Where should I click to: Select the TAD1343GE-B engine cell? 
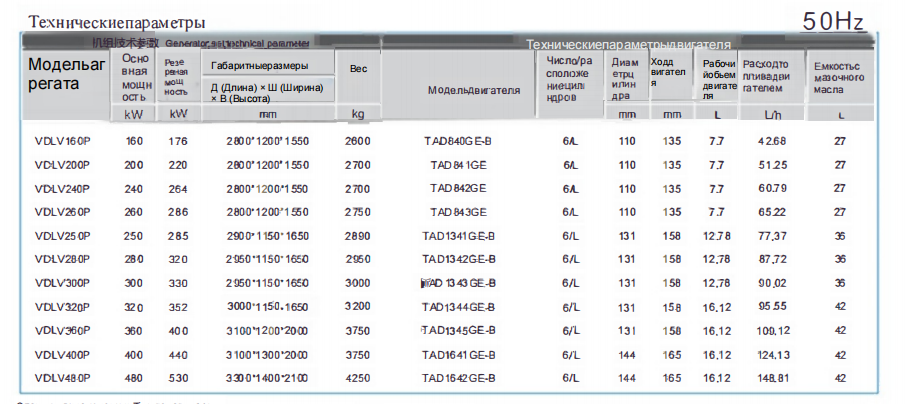459,283
